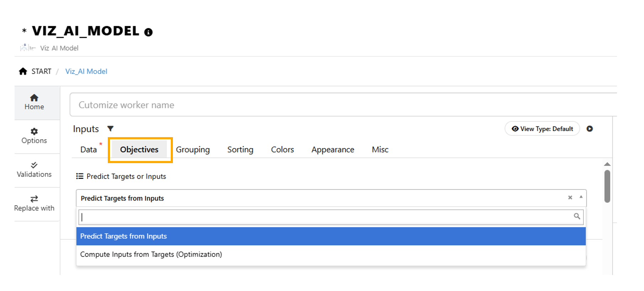Click the info icon beside VIZ_AI_MODEL title
This screenshot has height=291, width=644.
click(148, 32)
